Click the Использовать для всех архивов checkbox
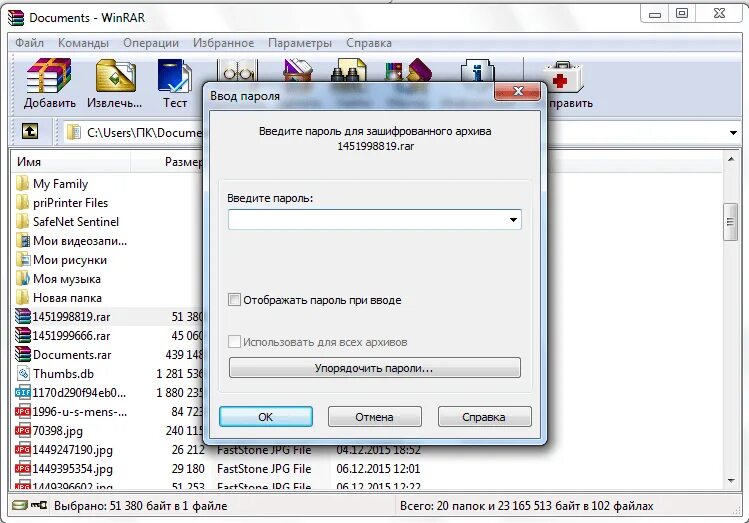The image size is (749, 523). tap(234, 342)
